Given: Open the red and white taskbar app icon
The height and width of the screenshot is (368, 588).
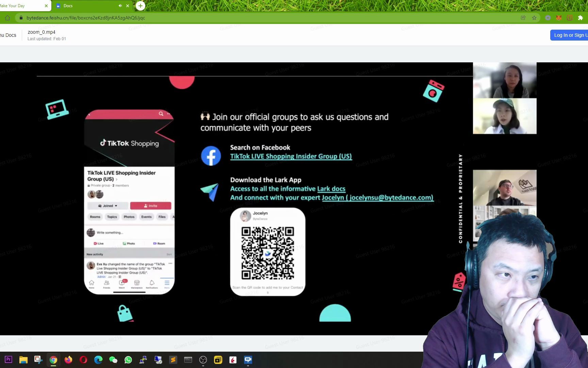Looking at the screenshot, I should click(x=233, y=359).
